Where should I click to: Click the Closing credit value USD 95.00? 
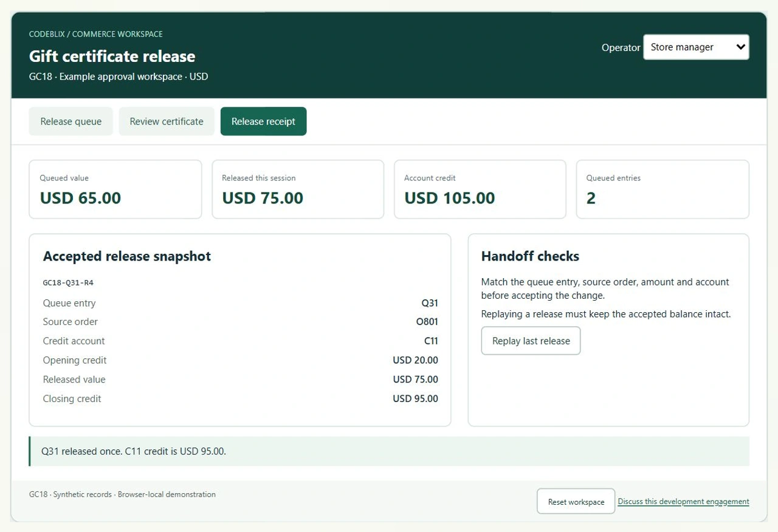(415, 399)
